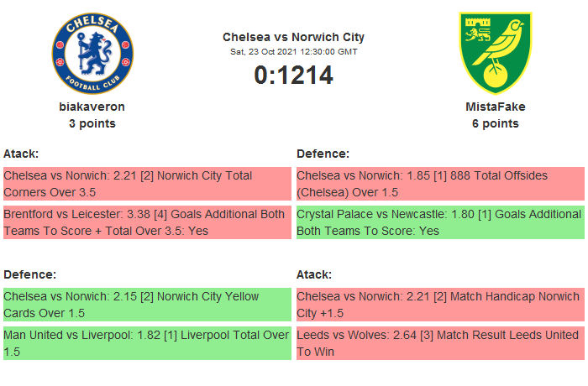This screenshot has height=386, width=588.
Task: Click the Chelsea vs Norwich City title
Action: click(293, 37)
